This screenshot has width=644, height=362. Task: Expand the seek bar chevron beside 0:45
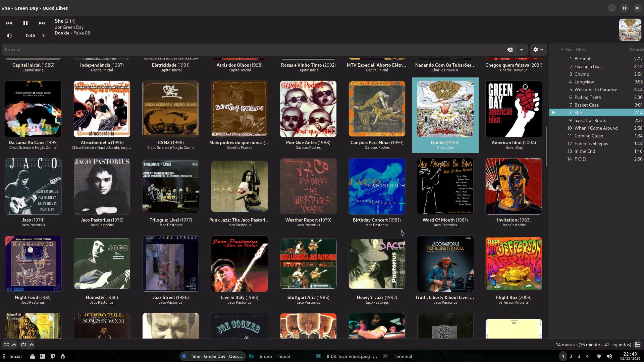[x=43, y=36]
